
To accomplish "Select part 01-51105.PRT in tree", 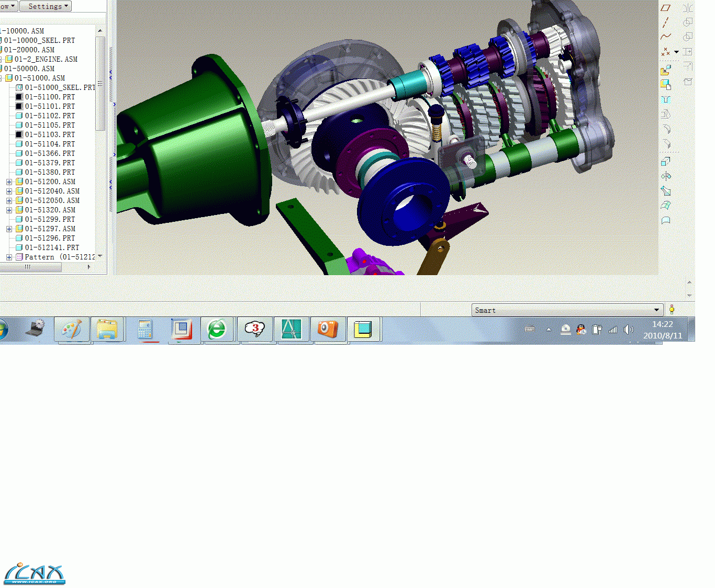I will pos(50,125).
